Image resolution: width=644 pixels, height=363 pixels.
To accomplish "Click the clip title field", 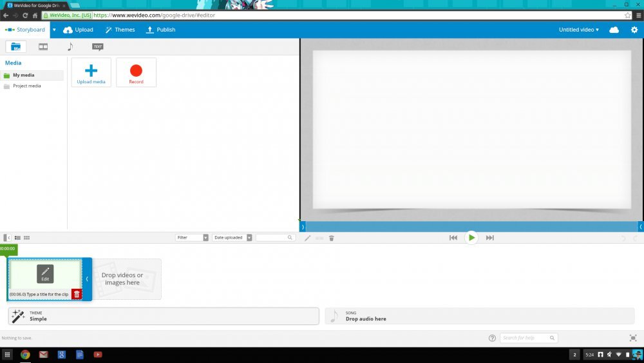I will pos(39,295).
